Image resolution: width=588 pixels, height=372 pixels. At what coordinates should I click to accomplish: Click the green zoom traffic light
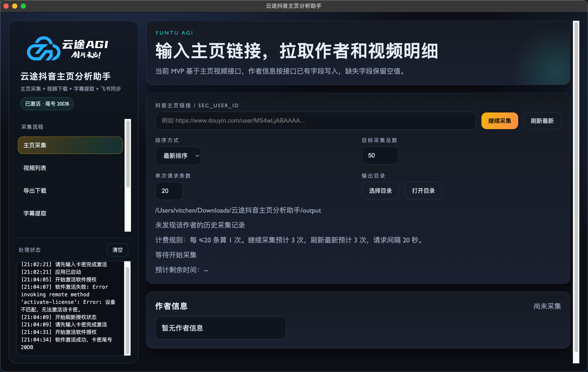(x=23, y=6)
